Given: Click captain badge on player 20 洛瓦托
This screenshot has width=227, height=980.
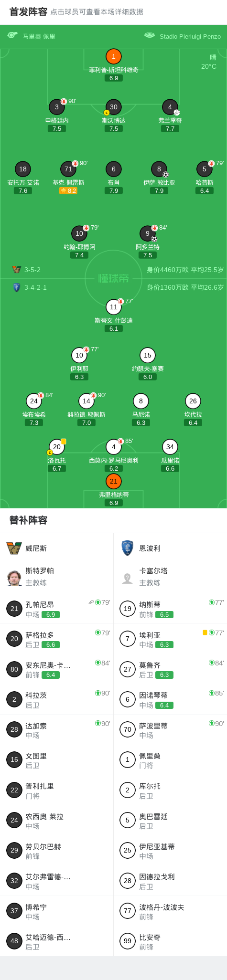Looking at the screenshot, I should (x=50, y=453).
